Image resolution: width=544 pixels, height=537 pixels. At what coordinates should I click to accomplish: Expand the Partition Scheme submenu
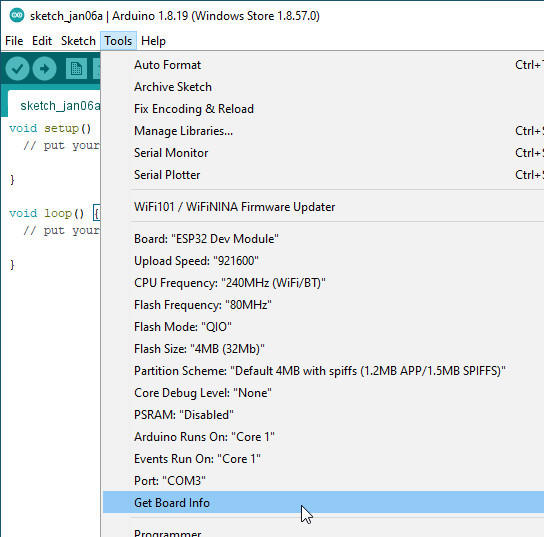[x=323, y=370]
